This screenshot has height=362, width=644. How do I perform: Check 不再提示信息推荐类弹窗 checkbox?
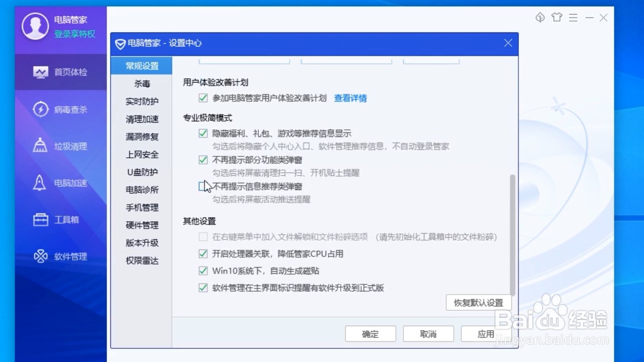203,186
